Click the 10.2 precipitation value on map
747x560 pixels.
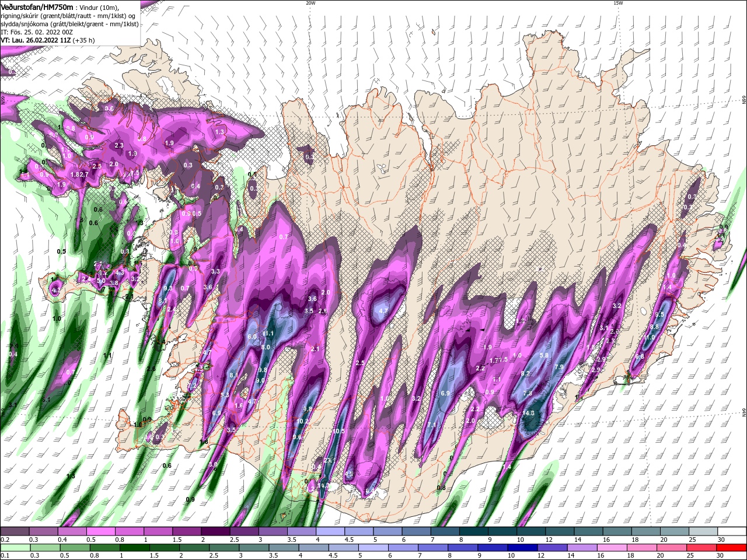(x=302, y=421)
